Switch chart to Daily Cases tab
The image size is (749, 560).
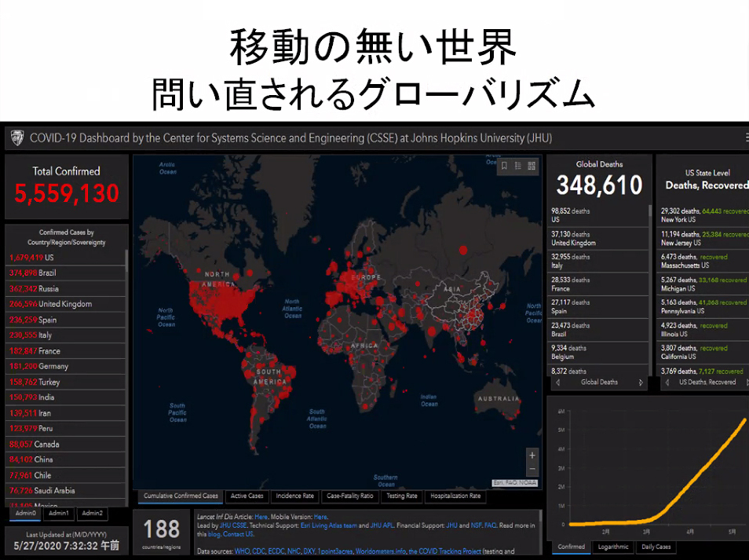click(656, 547)
